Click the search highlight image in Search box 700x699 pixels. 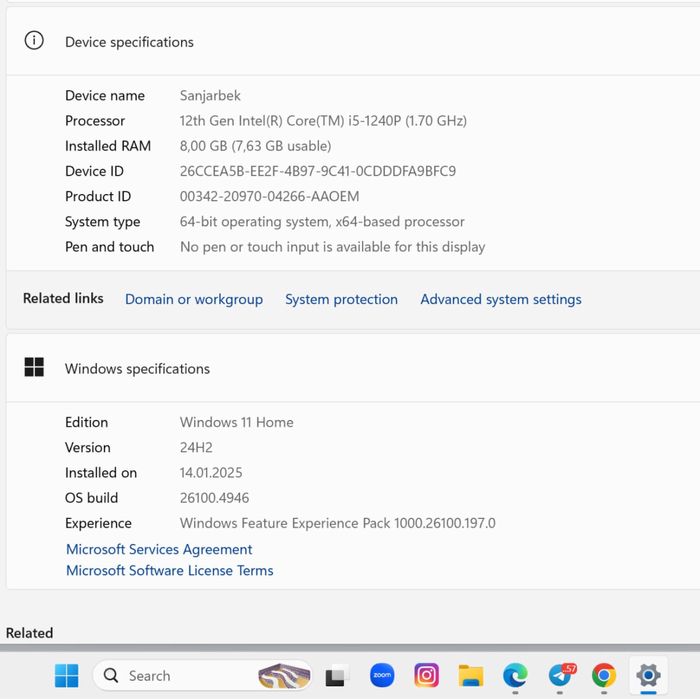click(284, 676)
